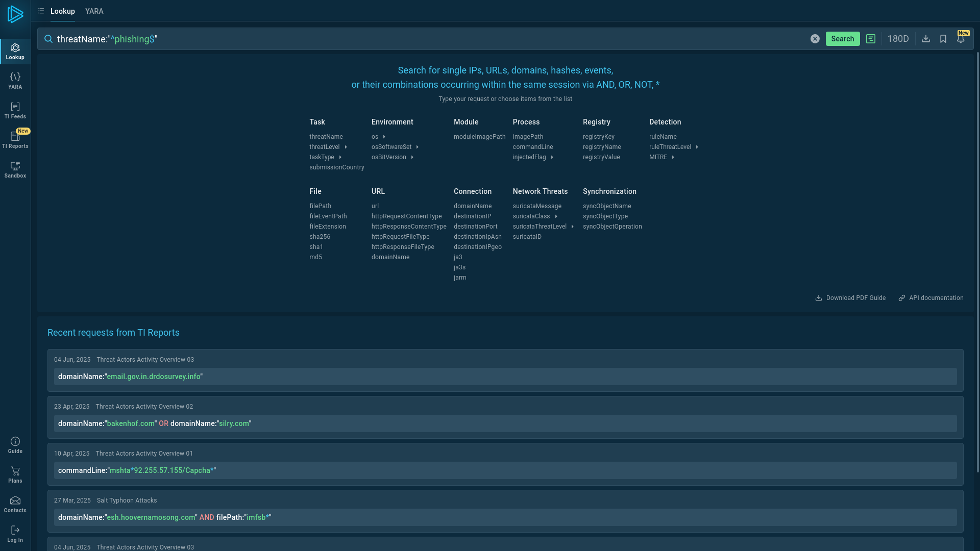Insert the threatName parameter

(x=326, y=137)
